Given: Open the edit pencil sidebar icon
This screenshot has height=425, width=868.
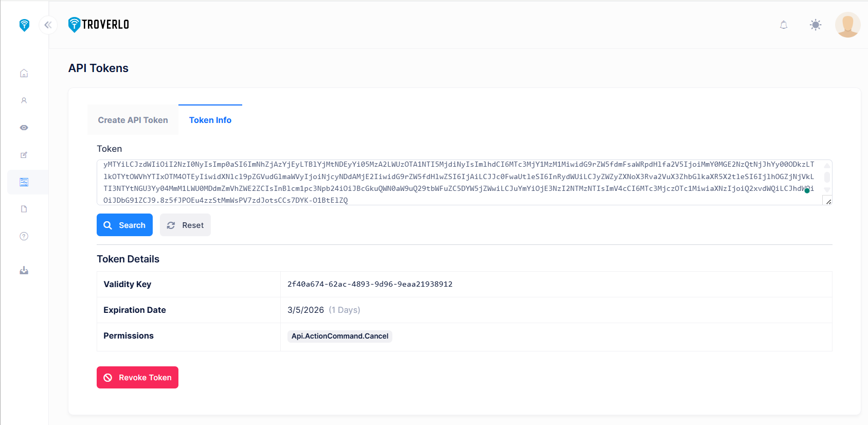Looking at the screenshot, I should pos(24,155).
